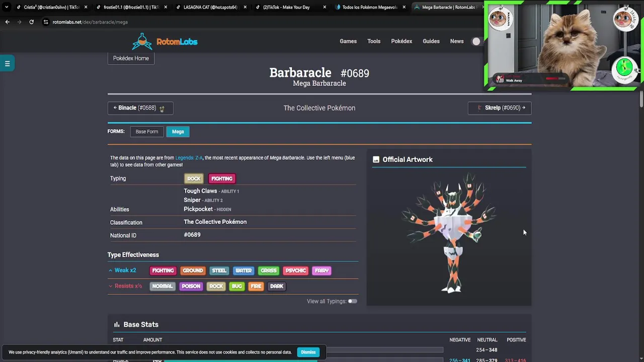Open the blue hamburger side menu
Viewport: 644px width, 362px height.
[7, 63]
